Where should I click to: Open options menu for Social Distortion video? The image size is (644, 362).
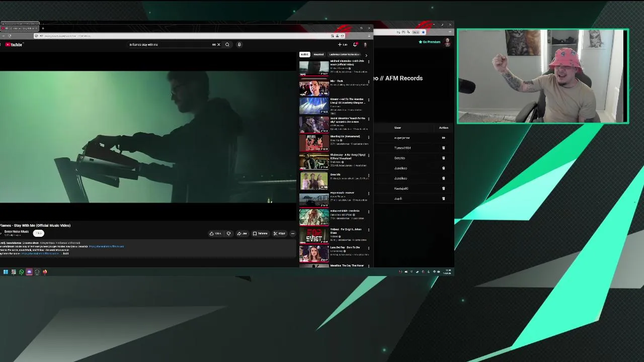point(368,119)
